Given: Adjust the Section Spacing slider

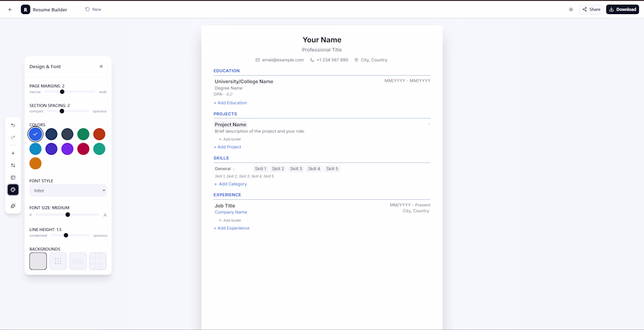Looking at the screenshot, I should [68, 111].
